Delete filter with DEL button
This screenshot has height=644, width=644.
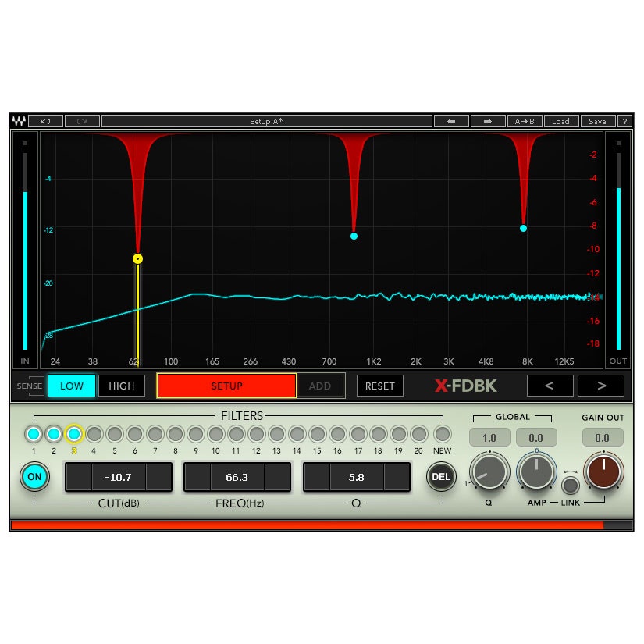coord(441,476)
